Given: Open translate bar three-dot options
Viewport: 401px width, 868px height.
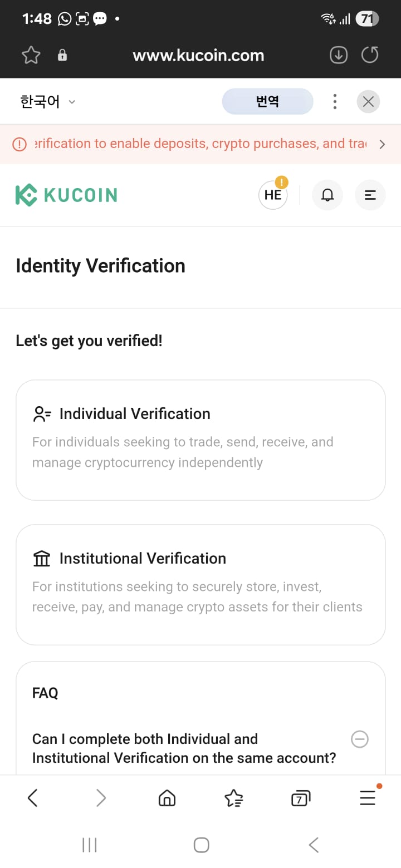Looking at the screenshot, I should click(x=335, y=102).
